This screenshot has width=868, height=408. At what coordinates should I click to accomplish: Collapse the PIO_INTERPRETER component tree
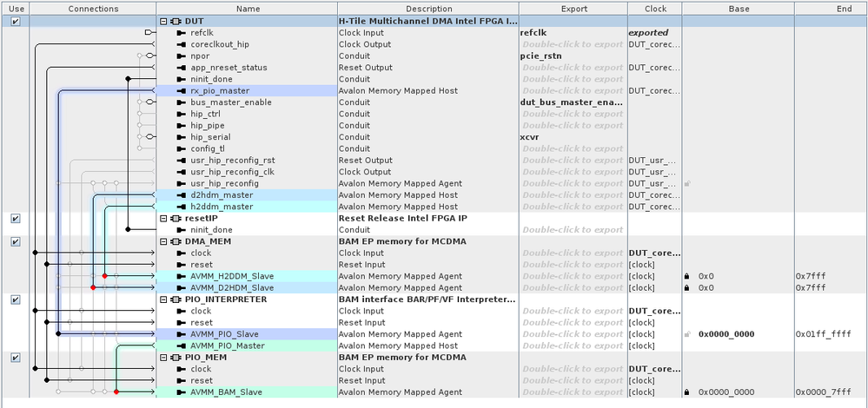click(163, 299)
